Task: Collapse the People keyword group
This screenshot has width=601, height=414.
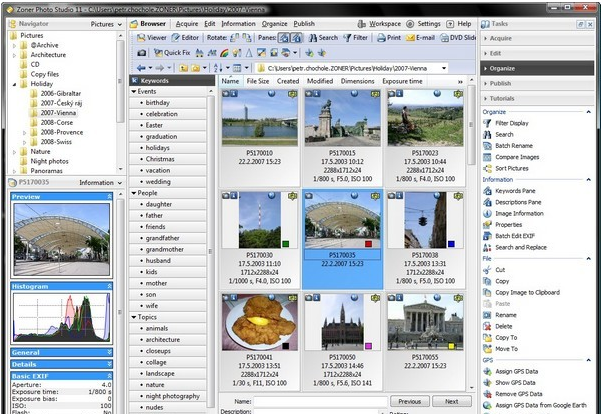Action: coord(134,193)
